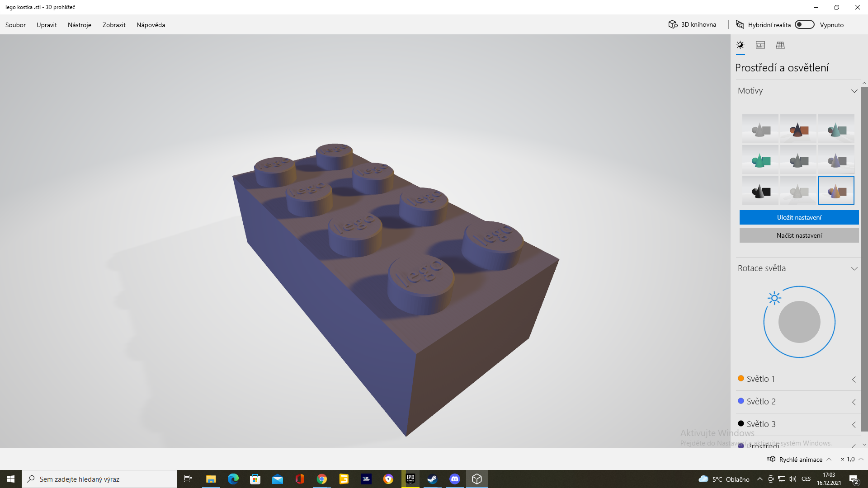Select the bright green theme thumbnail
The width and height of the screenshot is (868, 488).
point(760,160)
